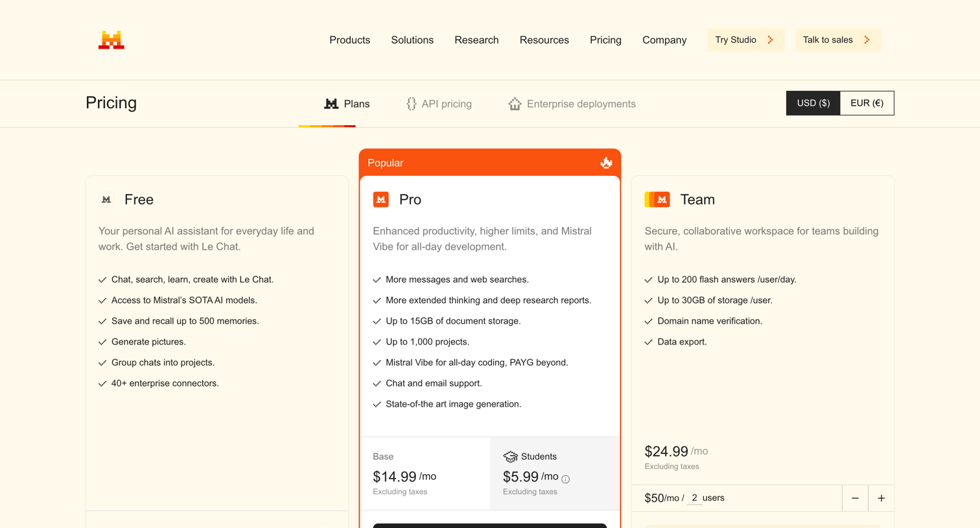Open the Products menu
The image size is (980, 528).
pos(349,40)
